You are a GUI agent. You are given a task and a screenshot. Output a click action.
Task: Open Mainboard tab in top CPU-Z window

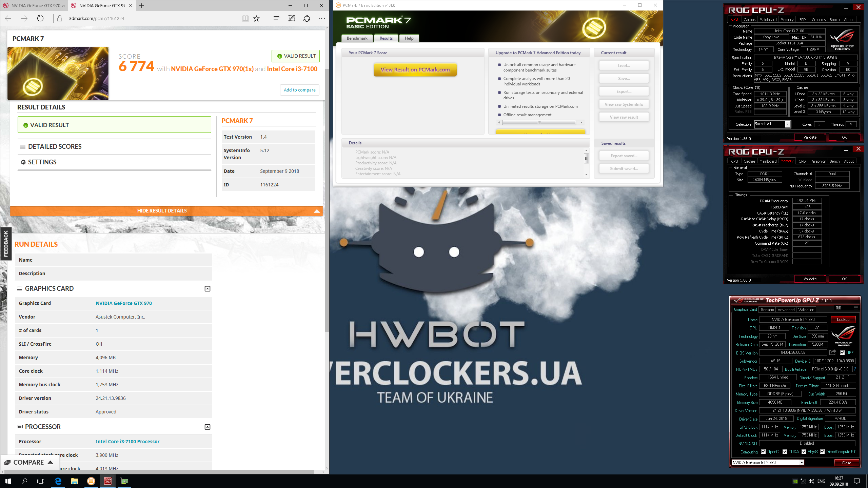click(768, 20)
